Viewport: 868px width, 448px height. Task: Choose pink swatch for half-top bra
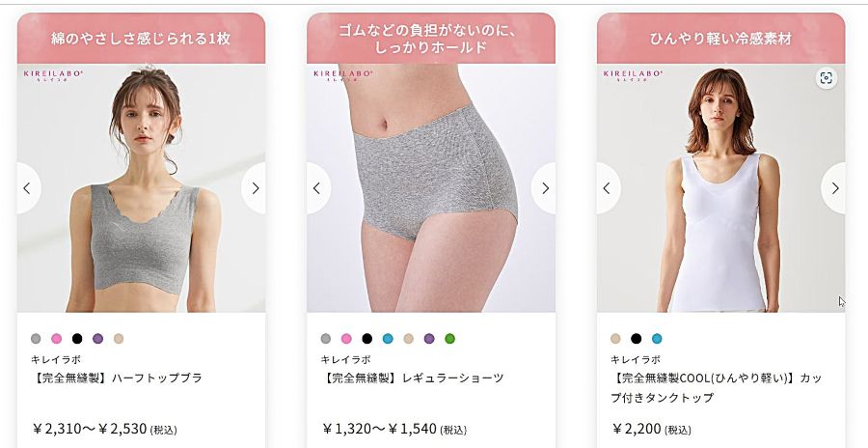pos(57,339)
